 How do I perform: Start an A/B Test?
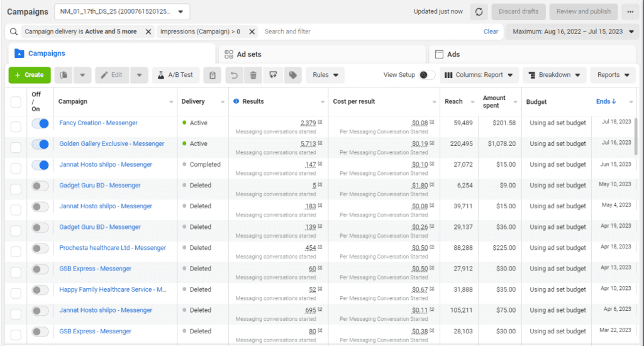click(175, 75)
